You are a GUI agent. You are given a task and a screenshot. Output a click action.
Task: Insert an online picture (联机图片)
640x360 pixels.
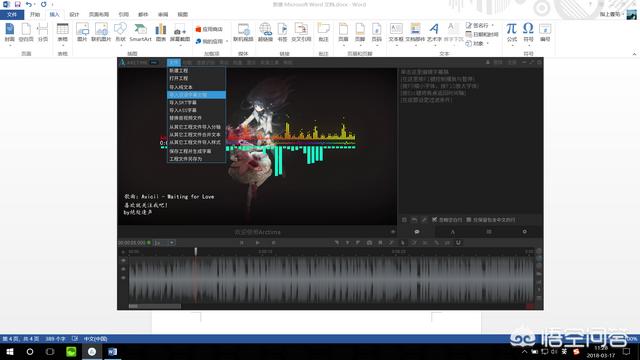(x=101, y=33)
